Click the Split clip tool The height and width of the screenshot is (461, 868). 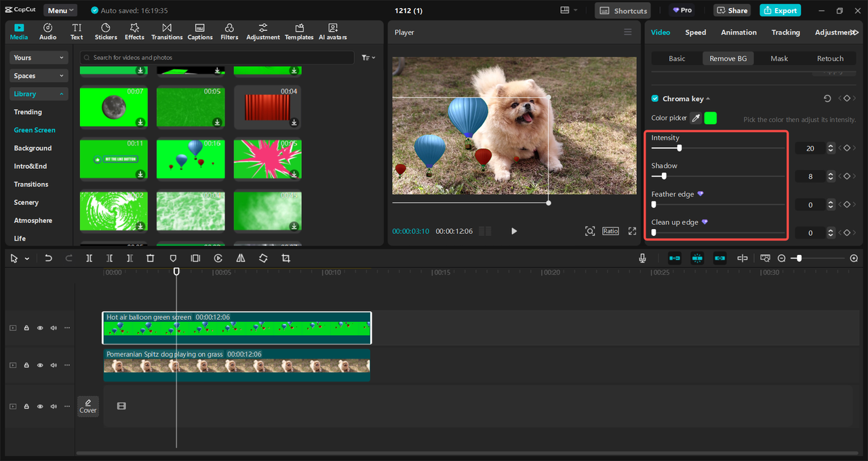click(x=90, y=258)
